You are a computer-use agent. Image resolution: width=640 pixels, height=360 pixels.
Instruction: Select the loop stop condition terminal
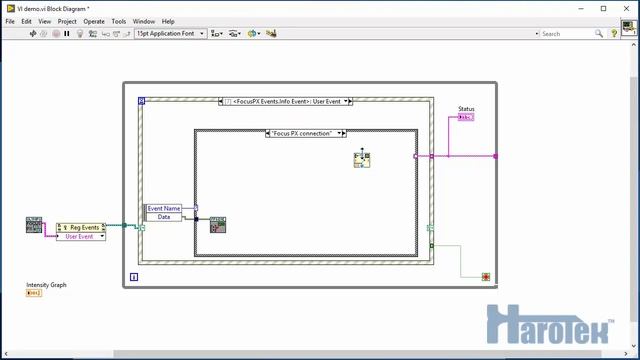pos(486,277)
